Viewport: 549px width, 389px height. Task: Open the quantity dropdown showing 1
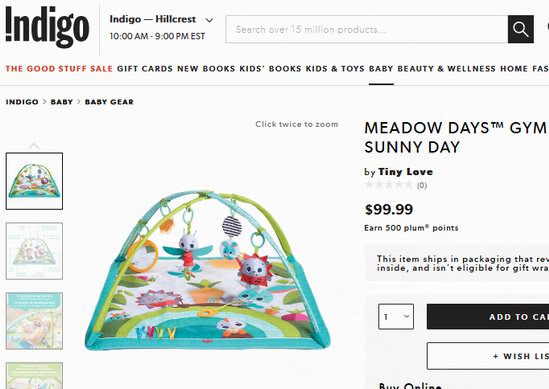tap(396, 317)
